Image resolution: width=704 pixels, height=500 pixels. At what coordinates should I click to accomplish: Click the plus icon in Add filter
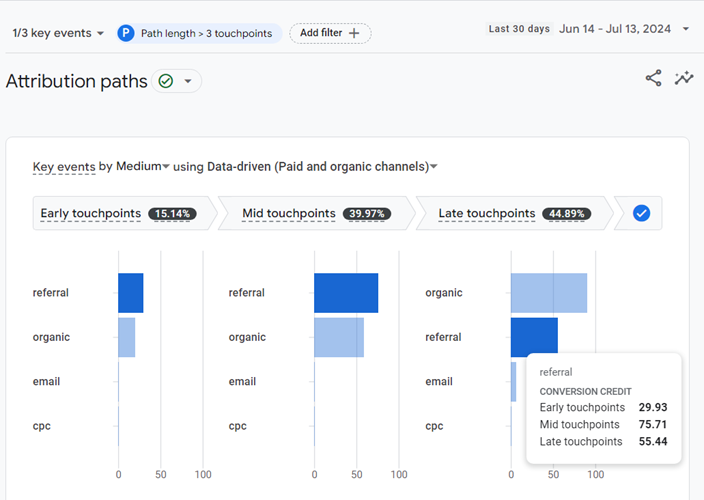(354, 33)
